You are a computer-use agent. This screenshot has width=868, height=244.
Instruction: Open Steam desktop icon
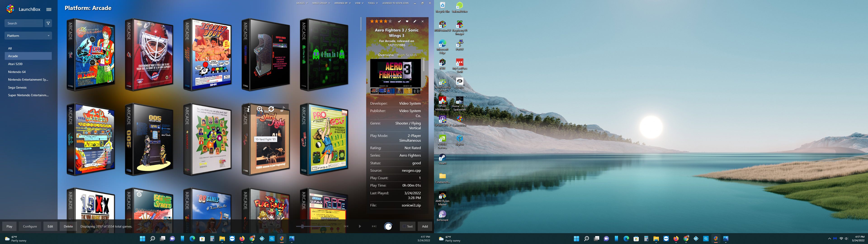[442, 159]
